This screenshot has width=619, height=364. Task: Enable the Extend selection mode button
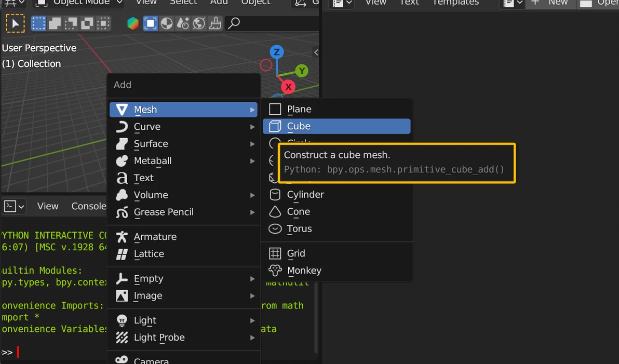coord(55,23)
